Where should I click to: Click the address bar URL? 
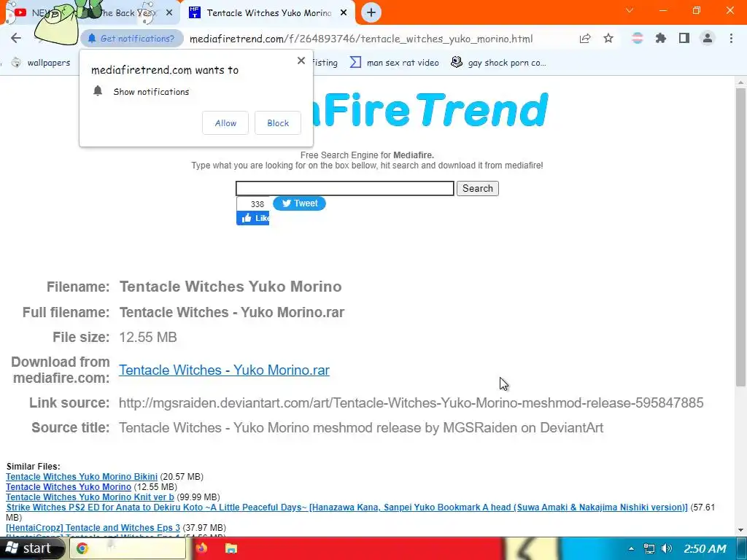click(x=361, y=39)
